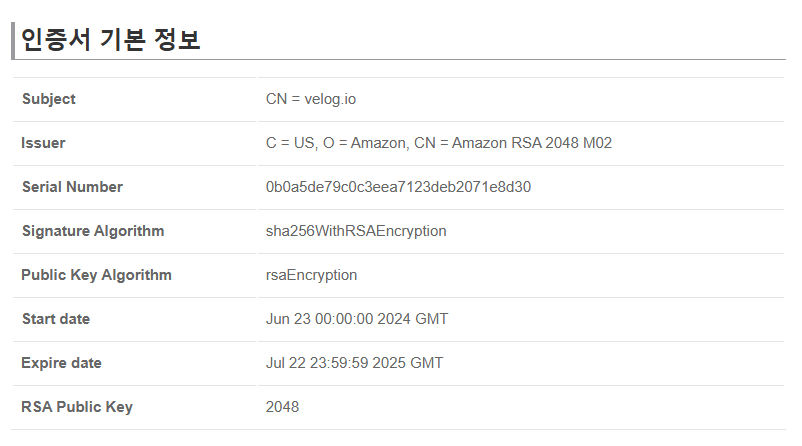
Task: Select the Issuer label
Action: click(43, 143)
